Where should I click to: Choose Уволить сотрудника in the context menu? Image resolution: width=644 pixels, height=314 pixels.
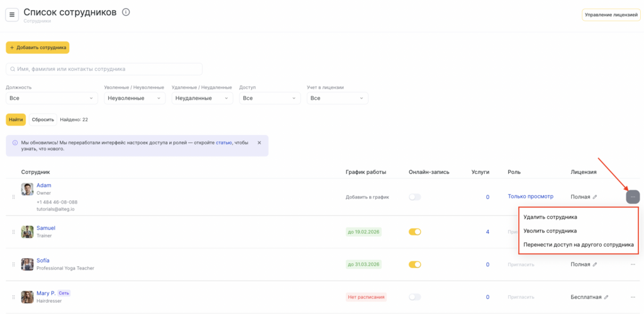click(550, 230)
